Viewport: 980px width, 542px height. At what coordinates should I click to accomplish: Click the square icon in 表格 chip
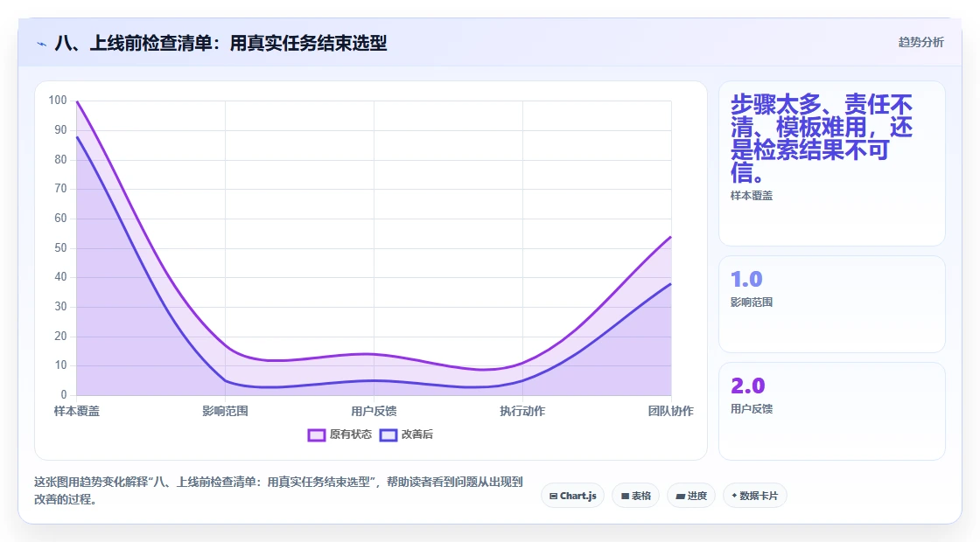(625, 497)
